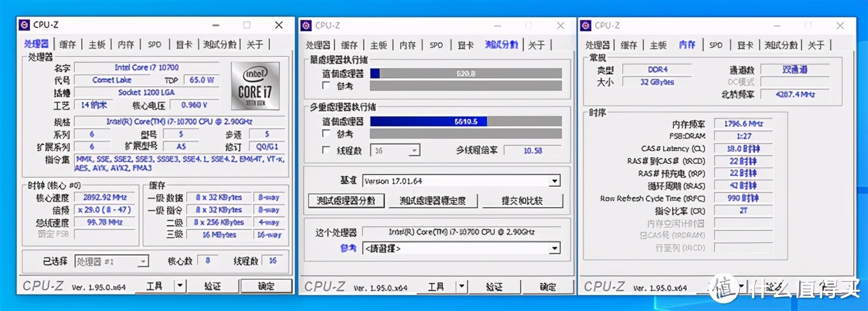
Task: Open 测试分数 tab in processor window
Action: [x=220, y=44]
